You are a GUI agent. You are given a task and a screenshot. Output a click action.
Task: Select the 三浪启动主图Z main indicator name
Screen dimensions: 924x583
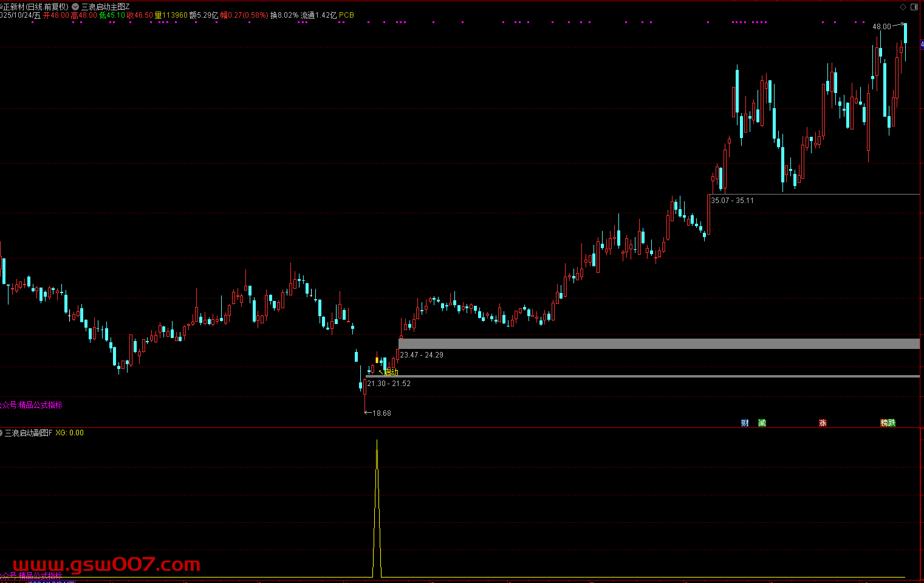click(106, 7)
